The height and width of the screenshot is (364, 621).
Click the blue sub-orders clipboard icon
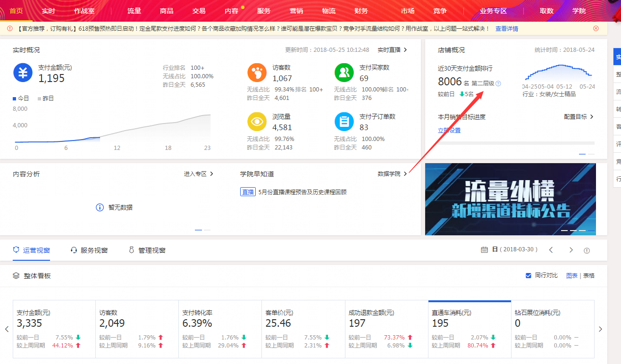(x=344, y=121)
